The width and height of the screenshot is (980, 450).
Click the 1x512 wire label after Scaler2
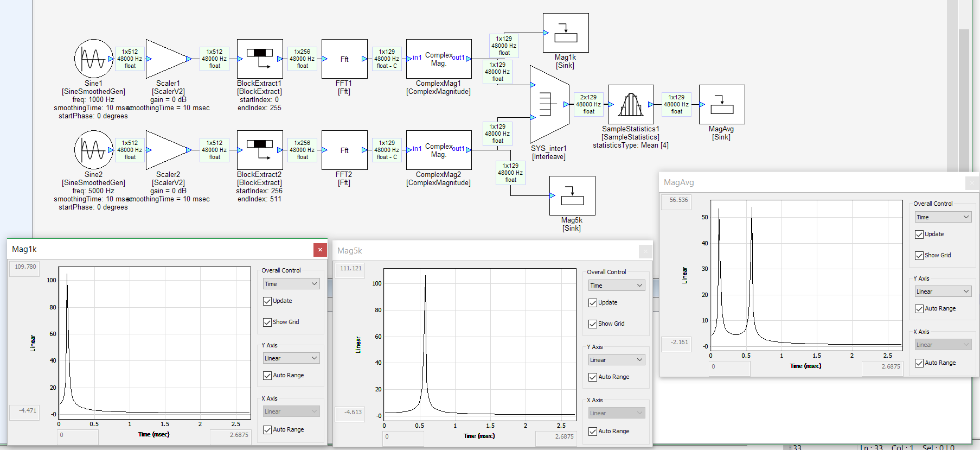214,150
